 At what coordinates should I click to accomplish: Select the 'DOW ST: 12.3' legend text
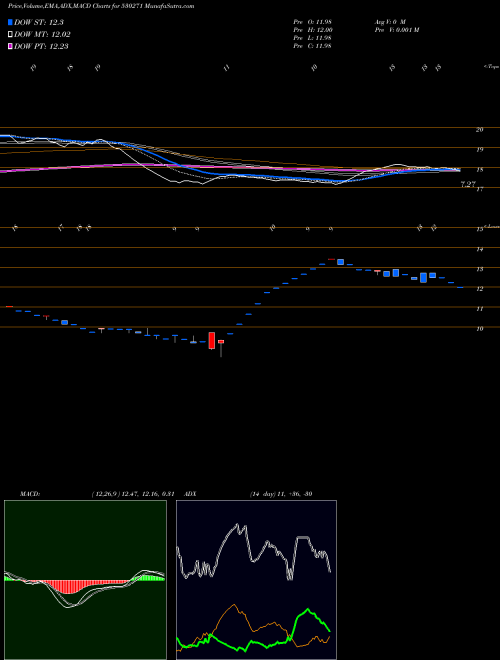coord(39,22)
